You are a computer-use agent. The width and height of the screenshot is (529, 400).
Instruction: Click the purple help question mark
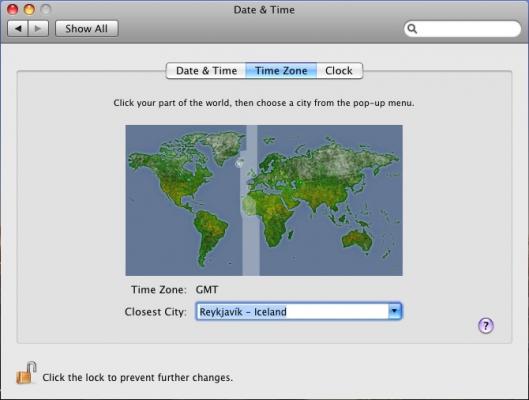tap(486, 326)
